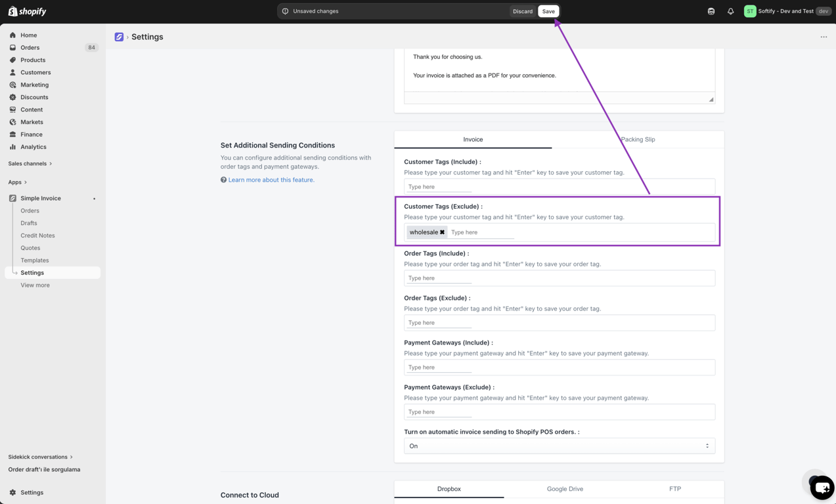This screenshot has height=504, width=836.
Task: Switch to the Google Drive tab
Action: (565, 489)
